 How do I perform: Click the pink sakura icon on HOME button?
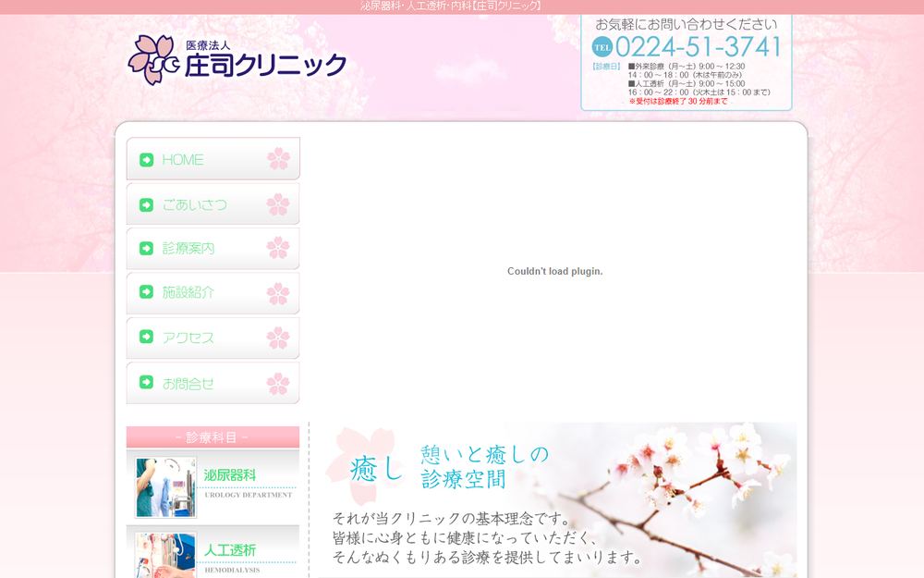point(278,159)
